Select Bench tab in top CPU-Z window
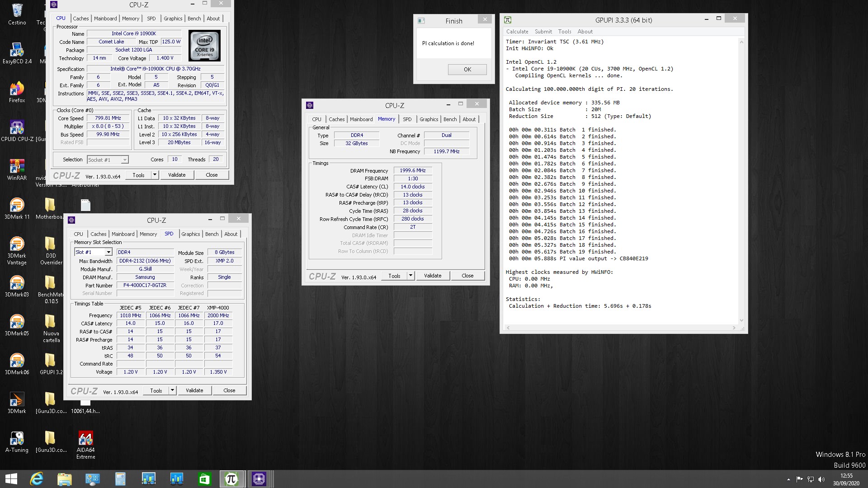Viewport: 868px width, 488px height. [194, 19]
